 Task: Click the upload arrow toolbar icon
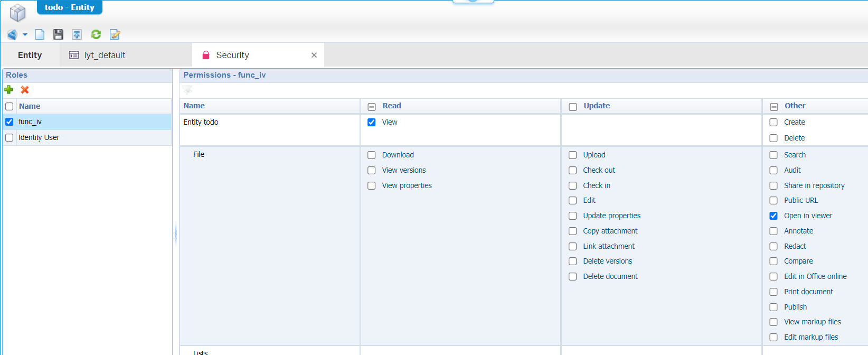[x=77, y=34]
